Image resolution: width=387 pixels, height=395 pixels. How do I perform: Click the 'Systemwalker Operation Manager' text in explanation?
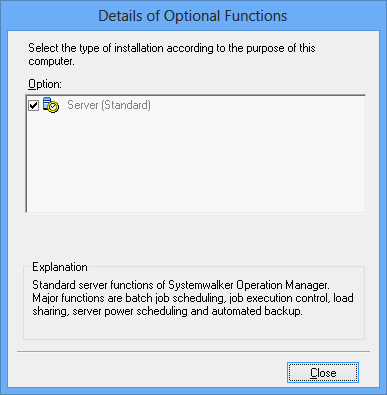[248, 285]
